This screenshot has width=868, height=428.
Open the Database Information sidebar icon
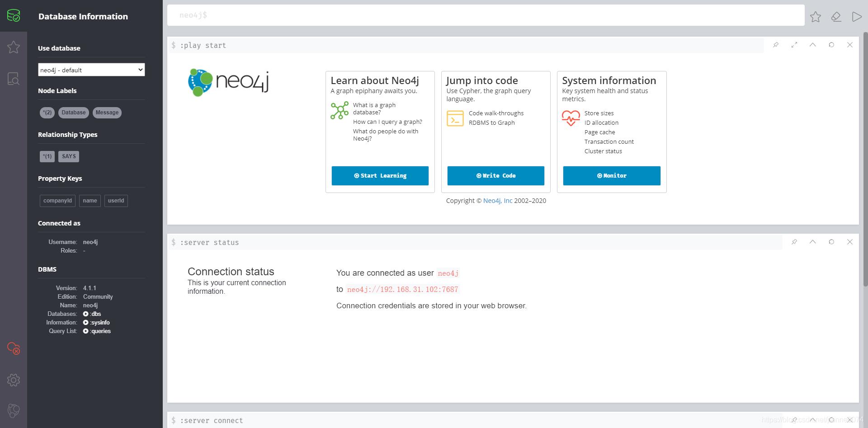point(14,15)
